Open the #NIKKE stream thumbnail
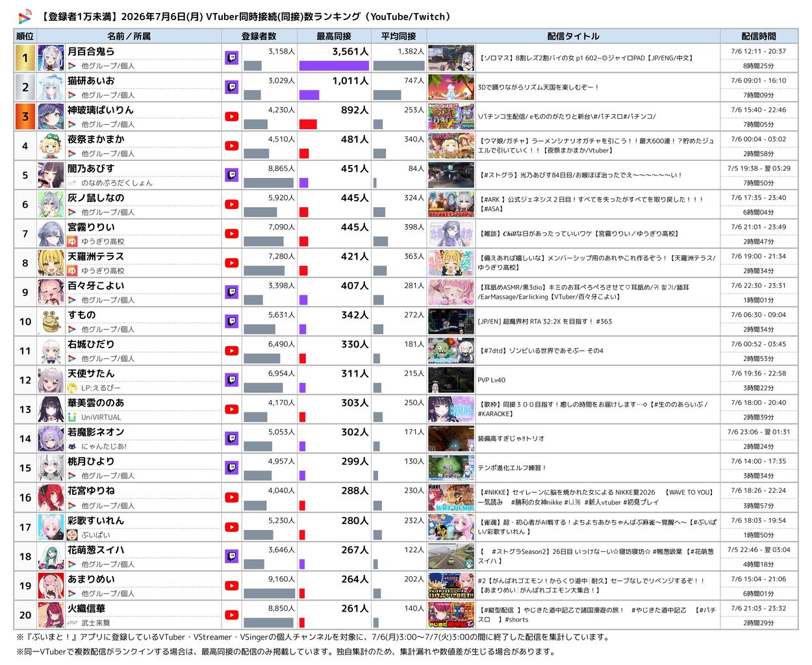The image size is (812, 665). click(x=451, y=497)
